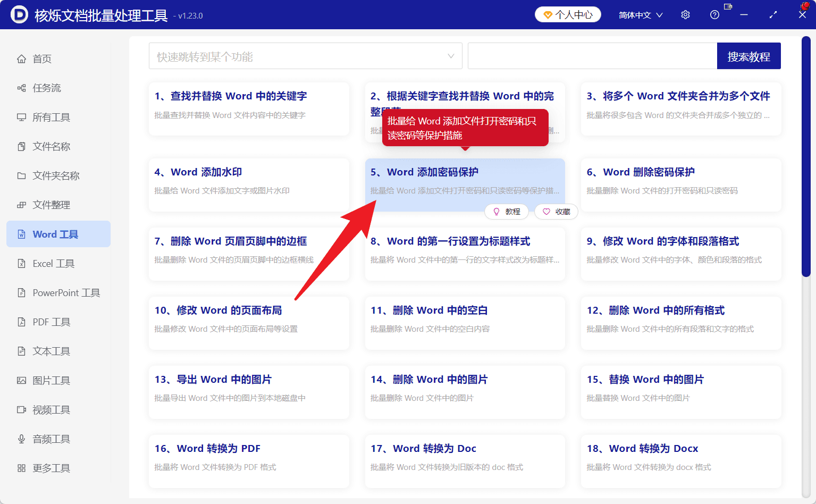Image resolution: width=816 pixels, height=504 pixels.
Task: Click the vertical scrollbar thumb
Action: click(x=806, y=157)
